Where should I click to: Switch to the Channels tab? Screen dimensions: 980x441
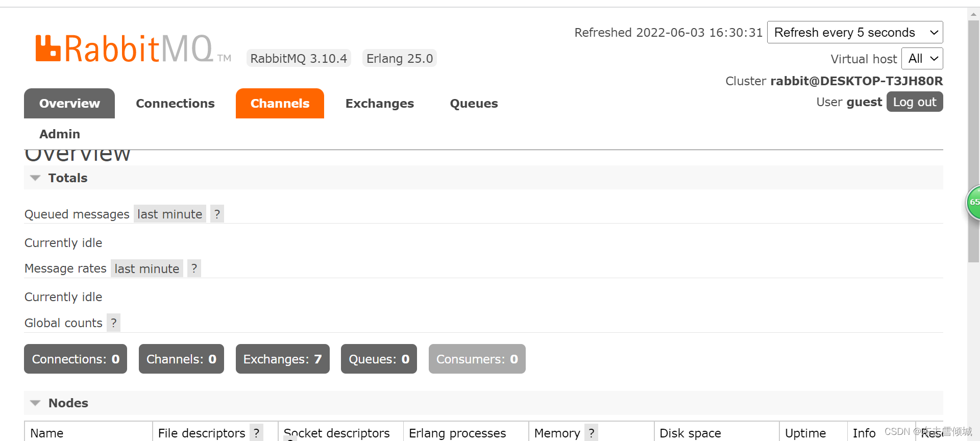tap(280, 103)
